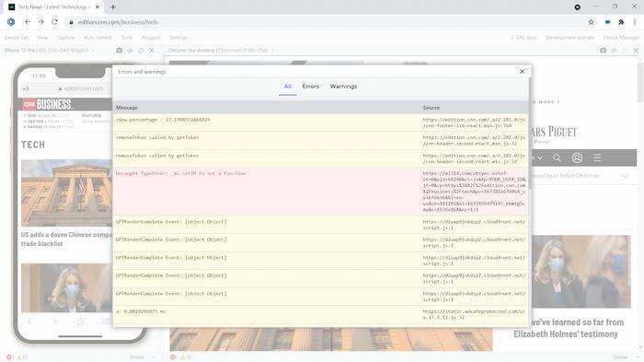Switch to the Errors tab
644x362 pixels.
click(x=311, y=87)
